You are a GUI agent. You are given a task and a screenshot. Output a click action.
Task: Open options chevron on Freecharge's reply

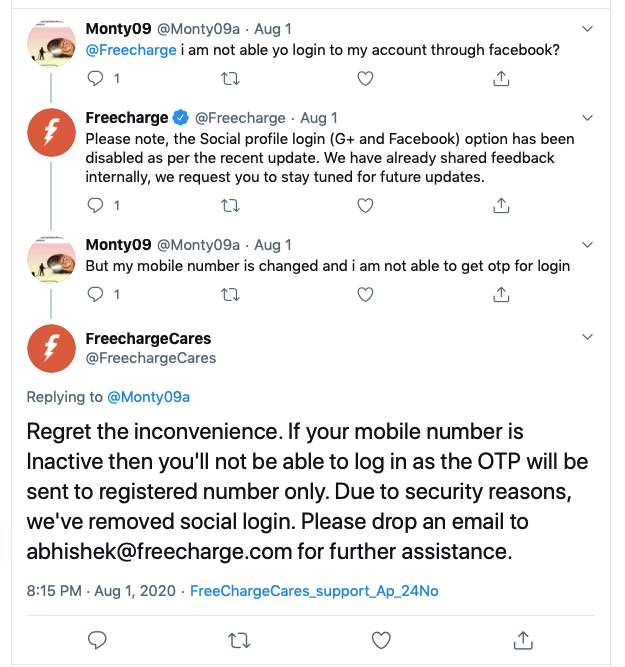(587, 118)
